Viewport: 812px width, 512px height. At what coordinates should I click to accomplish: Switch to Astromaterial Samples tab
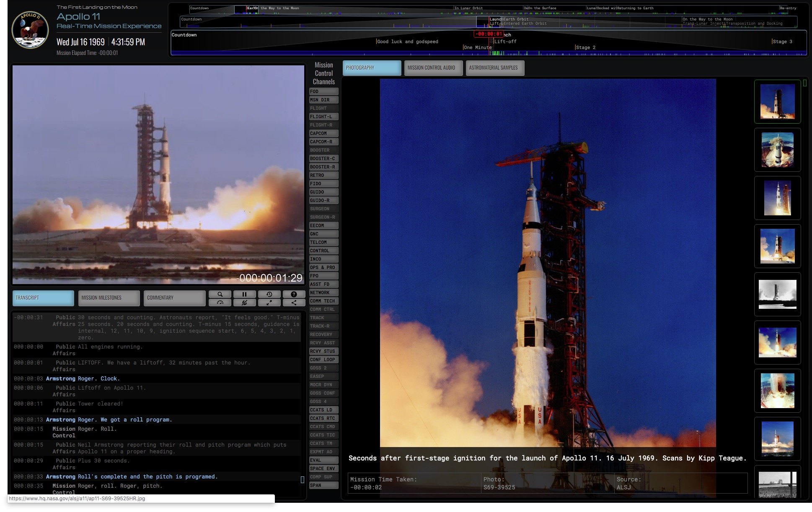(x=495, y=68)
